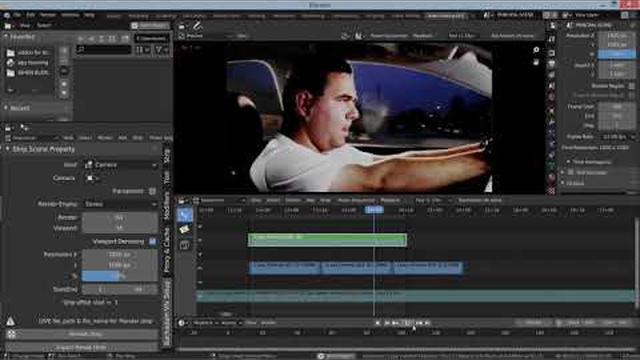This screenshot has width=640, height=360.
Task: Open the file browser display mode dropdown
Action: 141,50
